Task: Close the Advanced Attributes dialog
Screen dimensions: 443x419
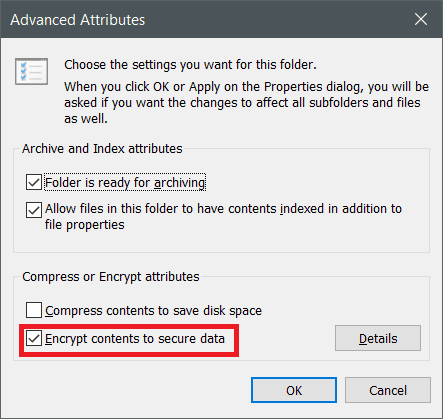Action: coord(421,19)
